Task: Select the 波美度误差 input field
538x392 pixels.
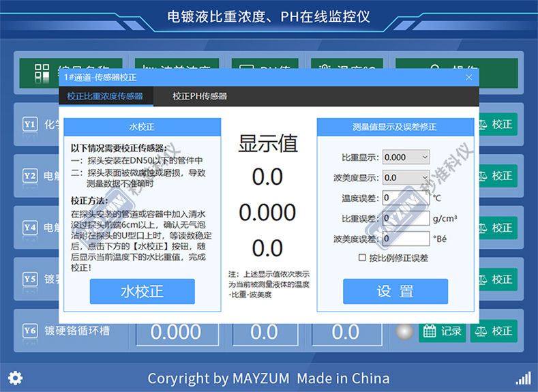Action: coord(406,239)
